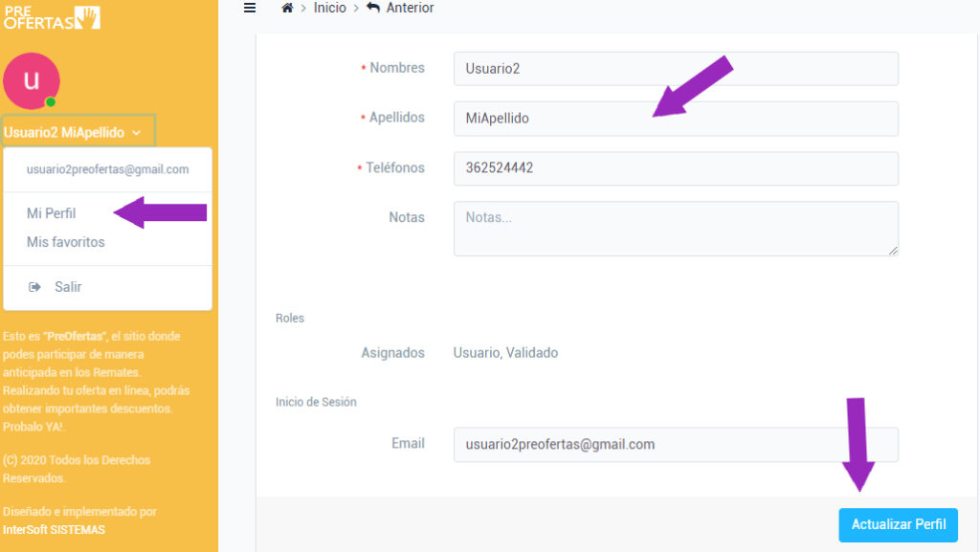The height and width of the screenshot is (552, 980).
Task: Click inside the Notas text area
Action: [676, 229]
